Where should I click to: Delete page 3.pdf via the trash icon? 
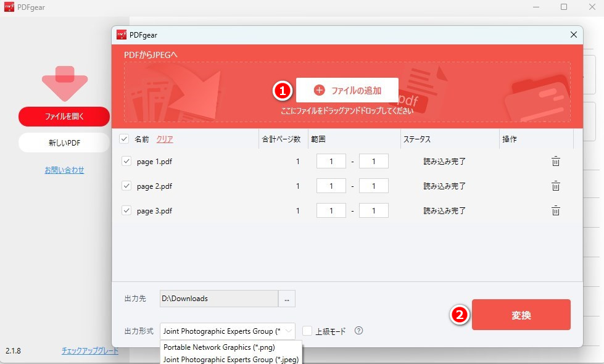tap(555, 210)
